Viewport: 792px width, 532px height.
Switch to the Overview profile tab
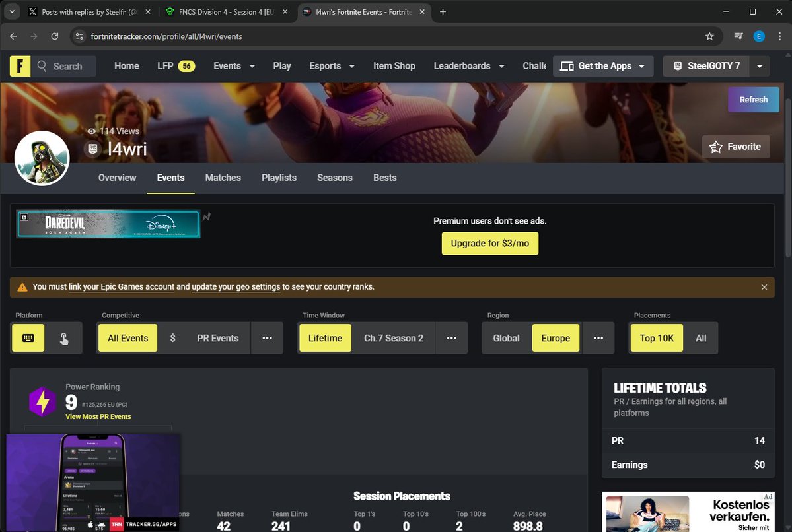(x=117, y=178)
